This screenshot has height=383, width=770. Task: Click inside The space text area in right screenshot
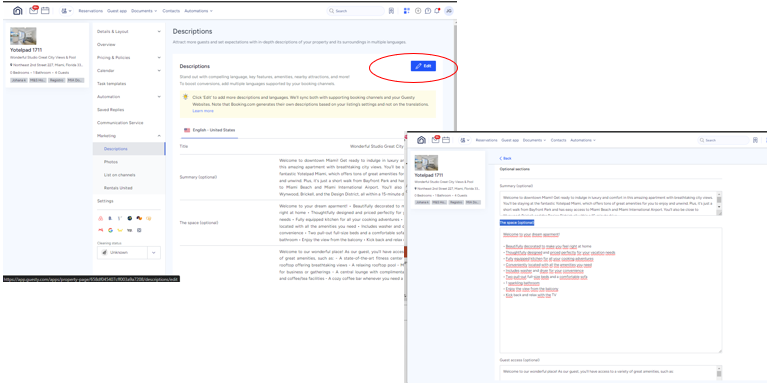tap(611, 290)
